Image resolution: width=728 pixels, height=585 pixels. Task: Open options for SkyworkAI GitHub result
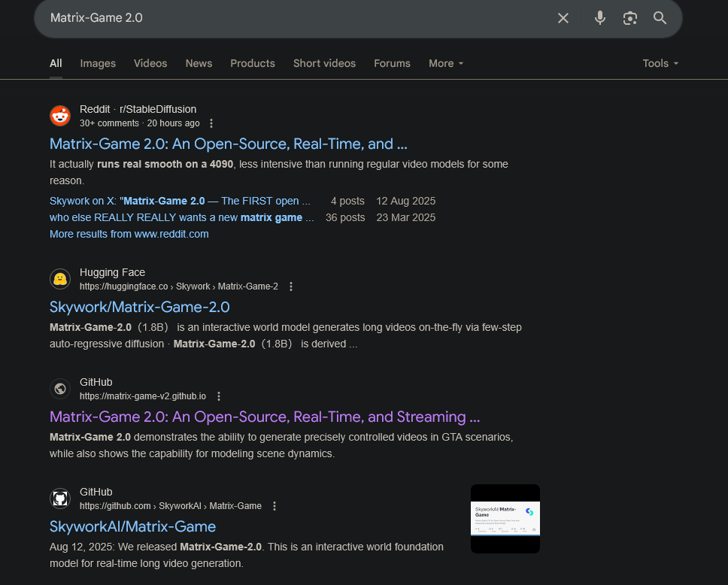[275, 506]
